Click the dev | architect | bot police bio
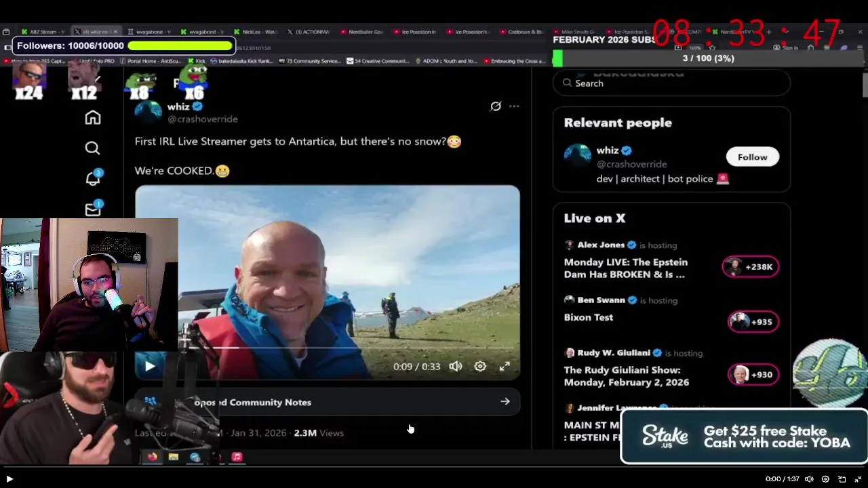The height and width of the screenshot is (488, 868). coord(663,179)
